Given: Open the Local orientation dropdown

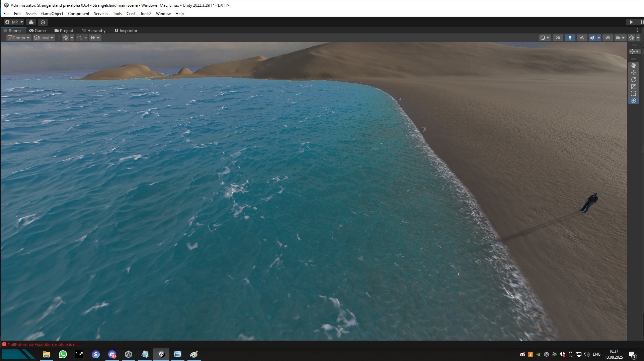Looking at the screenshot, I should (44, 38).
